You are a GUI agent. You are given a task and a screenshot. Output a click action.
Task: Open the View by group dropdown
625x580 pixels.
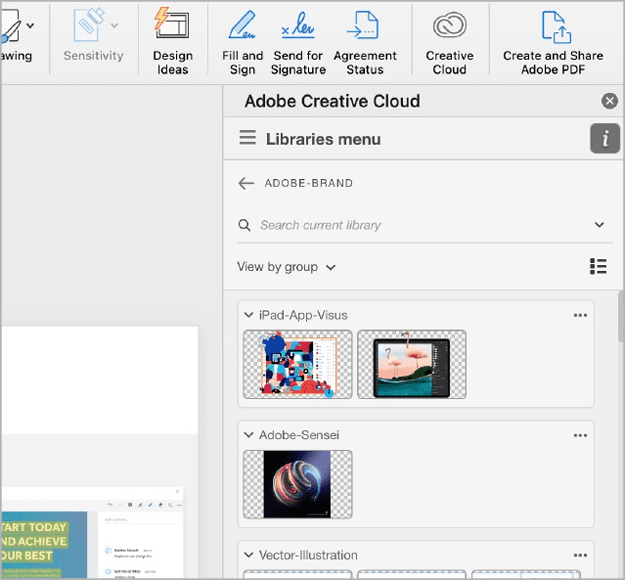pyautogui.click(x=286, y=267)
